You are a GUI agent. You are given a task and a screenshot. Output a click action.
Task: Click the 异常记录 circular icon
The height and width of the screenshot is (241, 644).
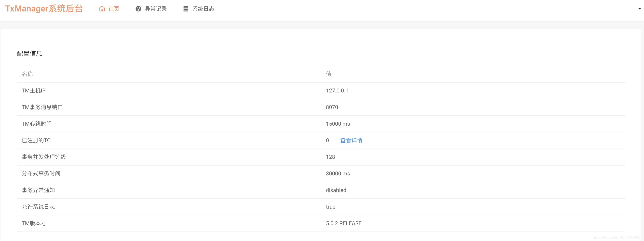[138, 9]
